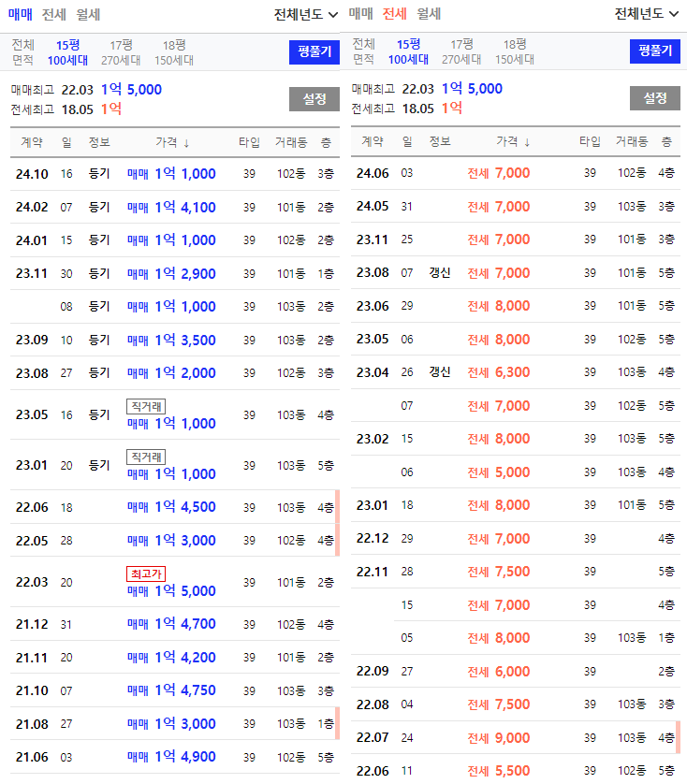The image size is (687, 784).
Task: Click 직거래 badge on 23.05 sale row
Action: click(x=146, y=406)
